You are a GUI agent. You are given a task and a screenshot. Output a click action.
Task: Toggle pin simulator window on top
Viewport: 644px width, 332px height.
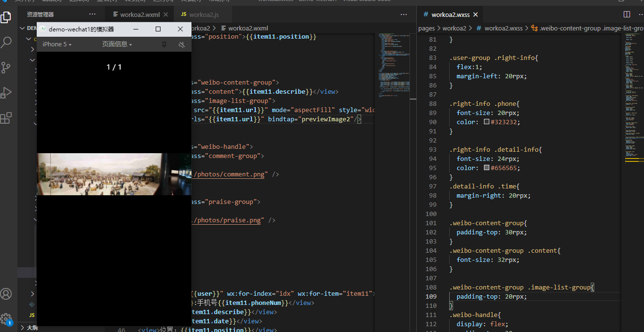click(164, 44)
